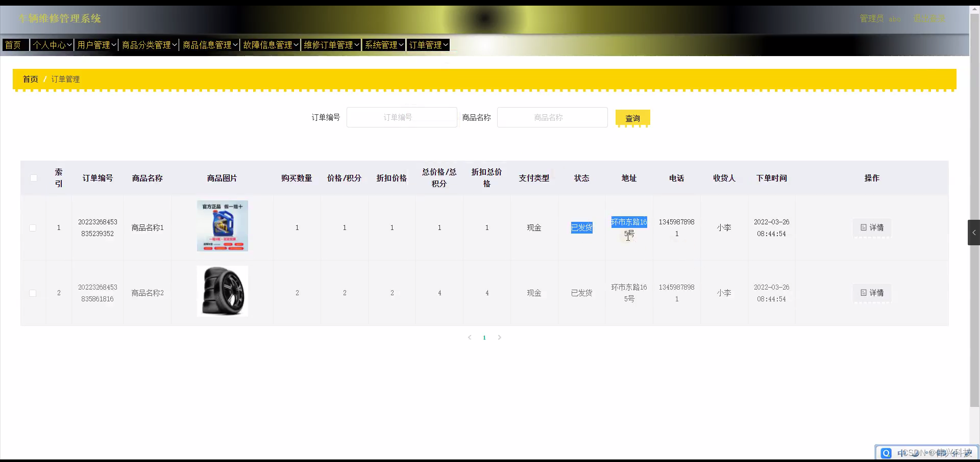
Task: Click the next page arrow below the table
Action: [500, 337]
